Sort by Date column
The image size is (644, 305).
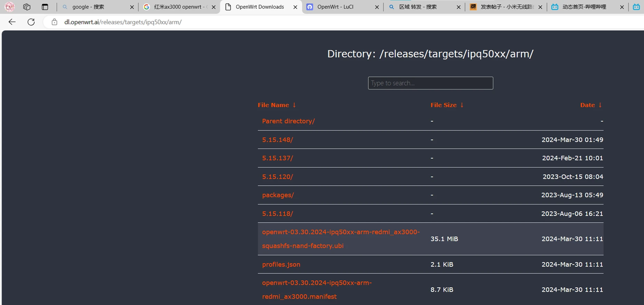(591, 105)
